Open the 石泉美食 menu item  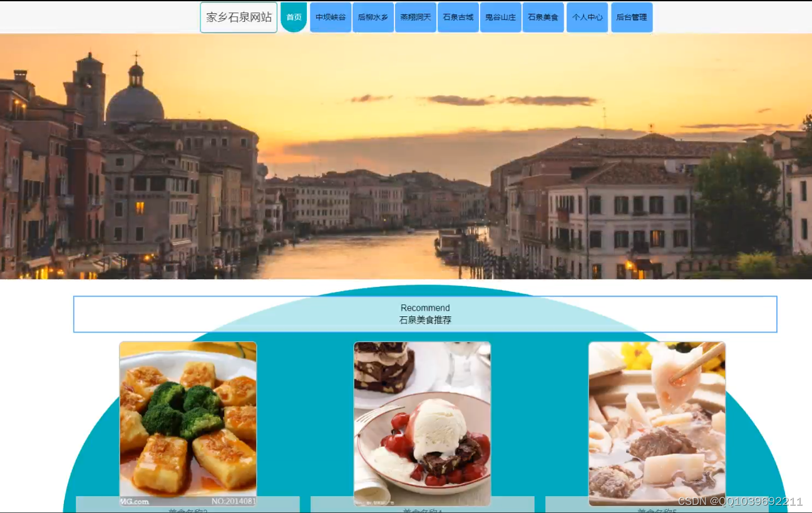tap(543, 18)
